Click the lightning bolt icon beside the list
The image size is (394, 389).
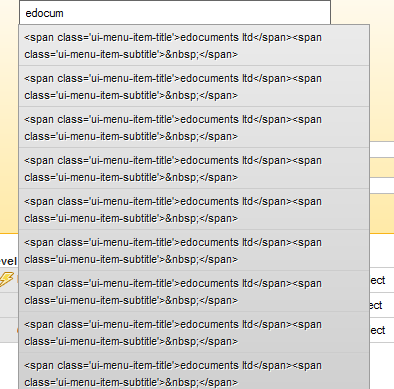coord(7,279)
